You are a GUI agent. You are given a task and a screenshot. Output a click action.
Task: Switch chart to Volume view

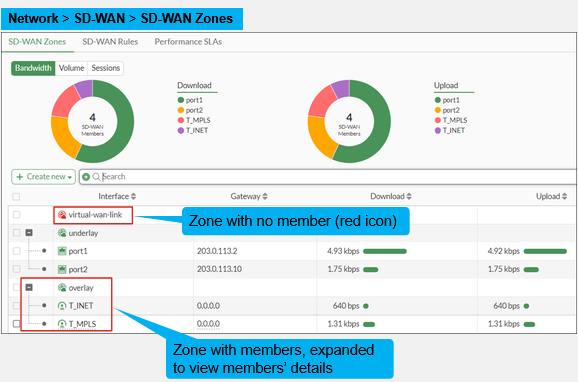coord(72,68)
